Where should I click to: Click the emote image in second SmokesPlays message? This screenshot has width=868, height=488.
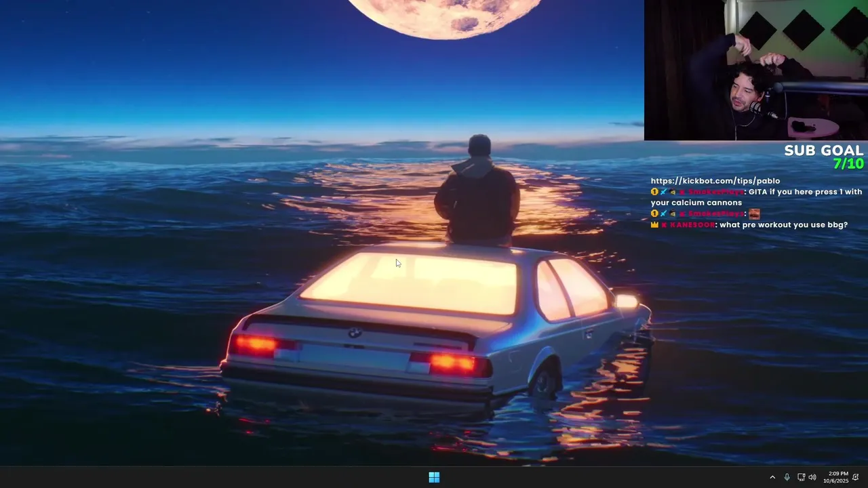click(754, 213)
